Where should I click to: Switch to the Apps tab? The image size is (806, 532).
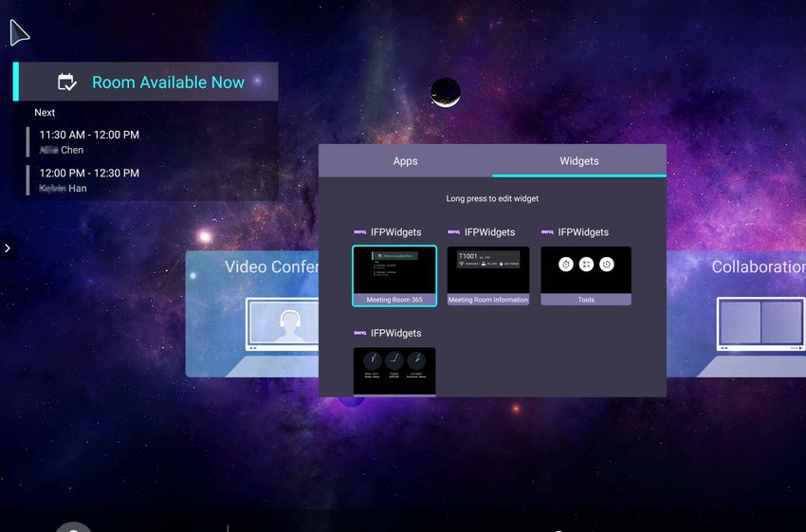coord(405,161)
